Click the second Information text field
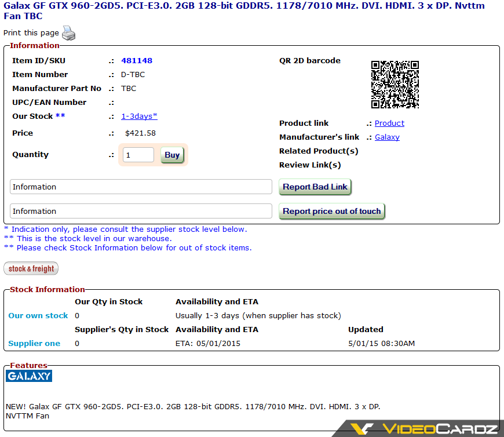Viewport: 504px width, 437px height. click(141, 212)
